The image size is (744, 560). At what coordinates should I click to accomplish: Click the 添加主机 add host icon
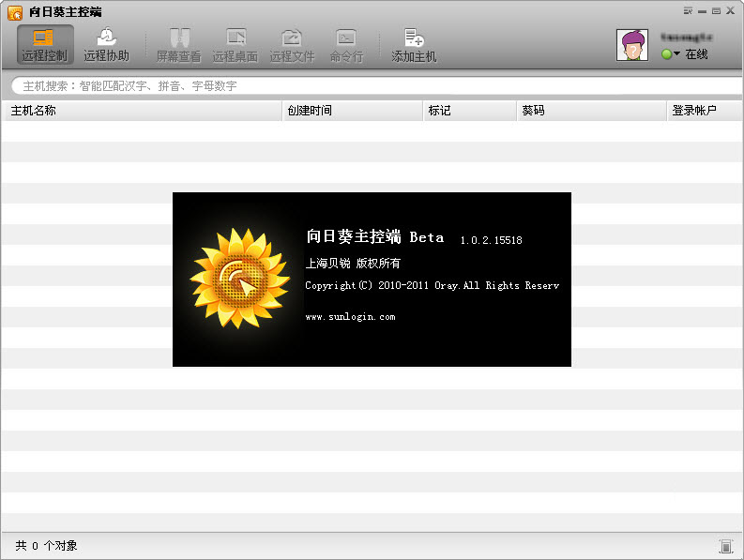(x=414, y=45)
